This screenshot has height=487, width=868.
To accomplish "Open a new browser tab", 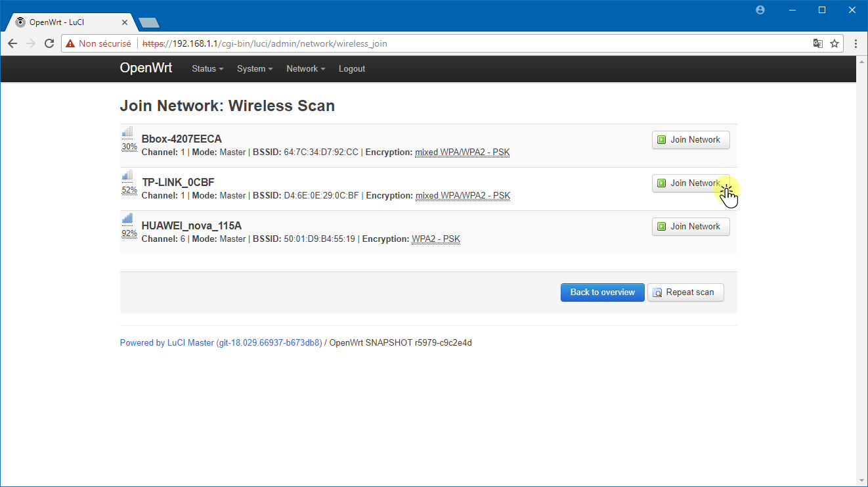I will 149,22.
